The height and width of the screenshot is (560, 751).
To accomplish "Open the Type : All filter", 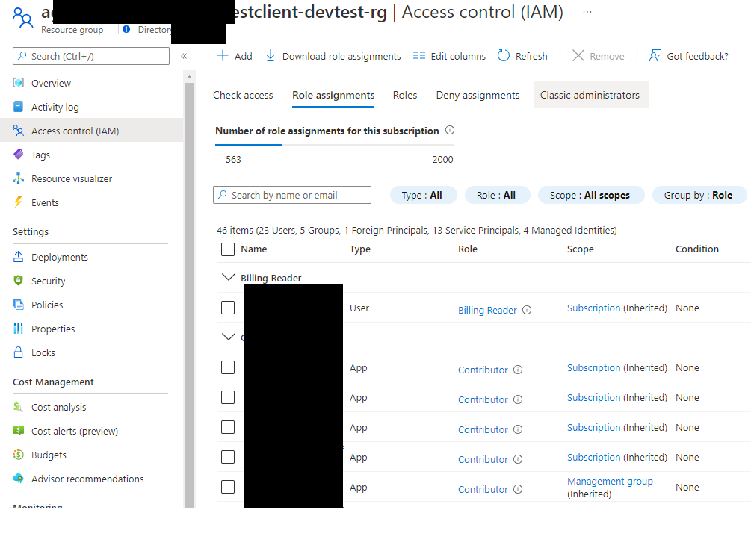I will 423,196.
